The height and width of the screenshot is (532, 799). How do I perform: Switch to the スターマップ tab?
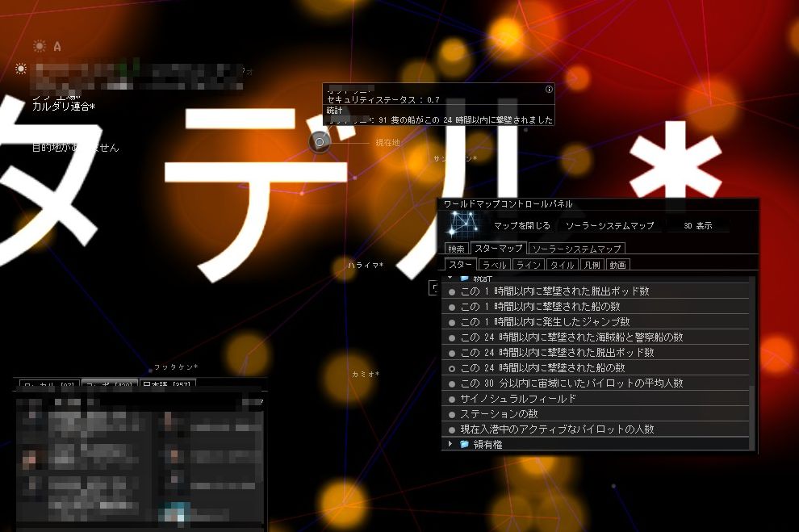498,248
